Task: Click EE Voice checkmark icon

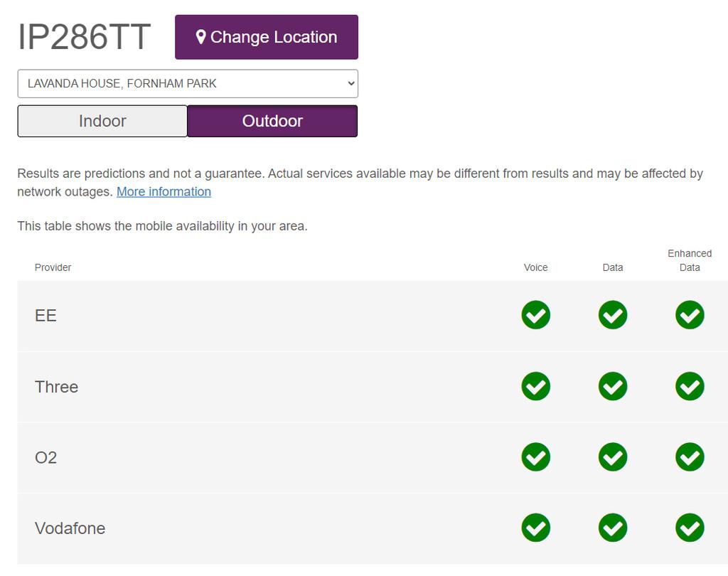Action: coord(535,315)
